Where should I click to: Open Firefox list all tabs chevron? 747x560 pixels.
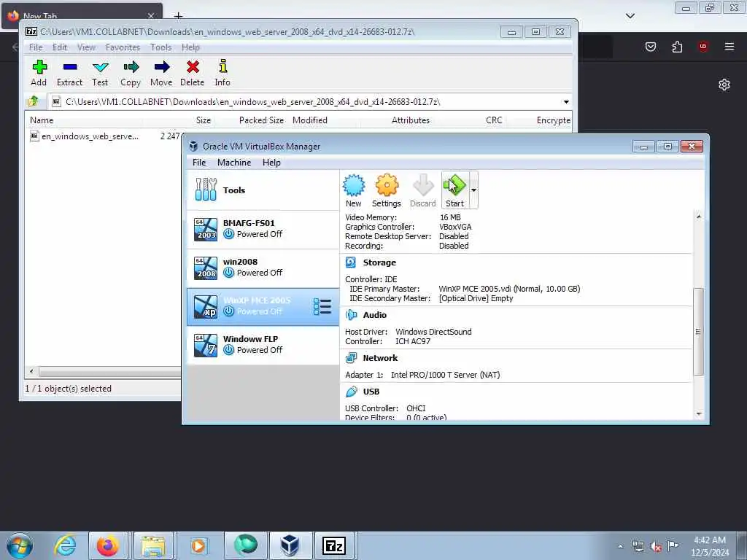tap(630, 16)
